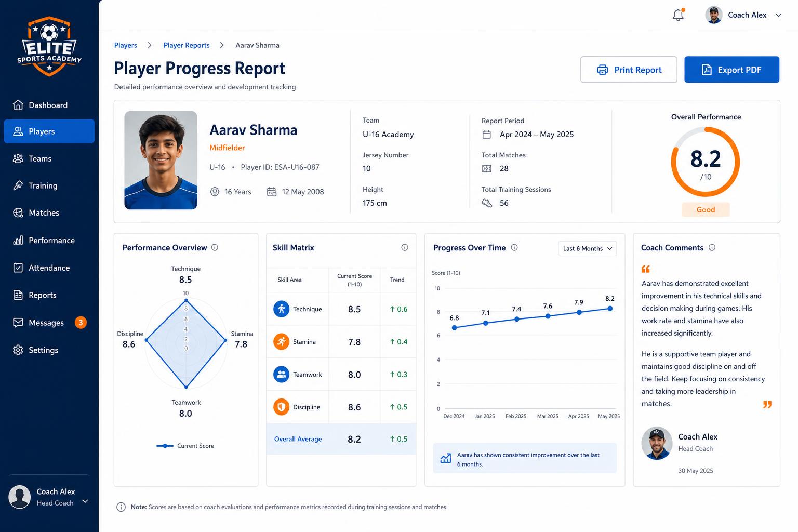
Task: Click the Reports document icon in sidebar
Action: 18,295
